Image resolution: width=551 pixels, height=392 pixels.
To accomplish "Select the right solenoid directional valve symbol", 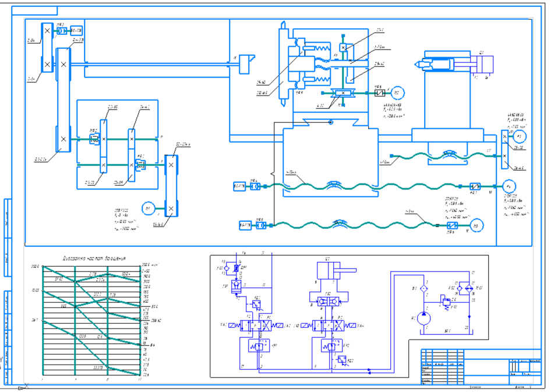I will pos(329,326).
